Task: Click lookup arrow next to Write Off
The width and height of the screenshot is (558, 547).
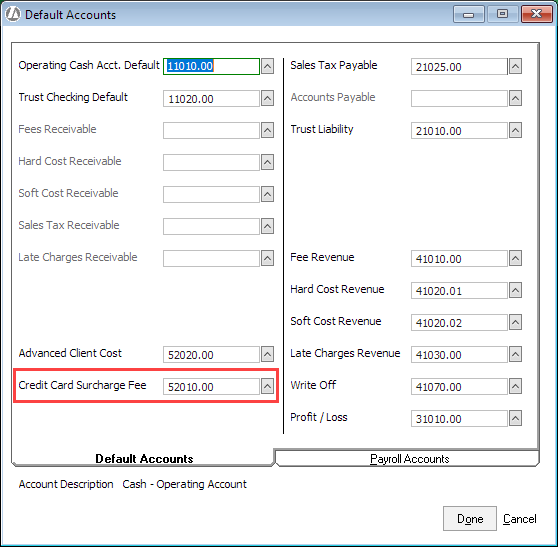Action: pyautogui.click(x=515, y=386)
